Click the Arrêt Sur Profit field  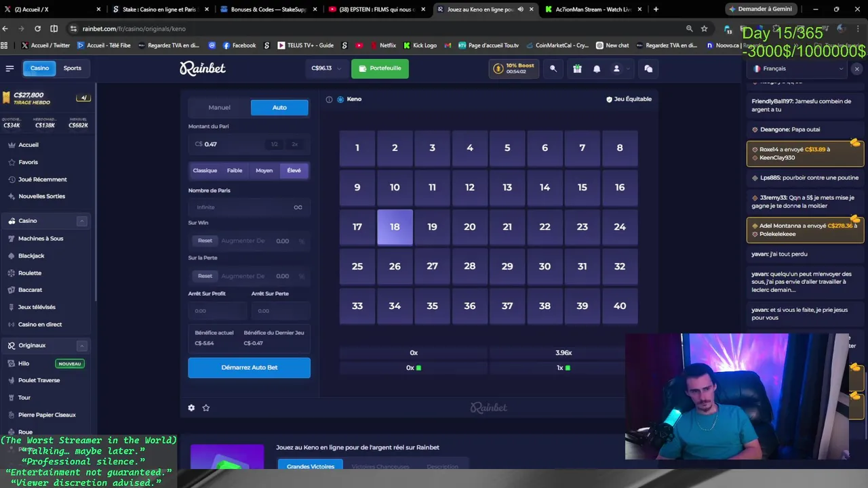[217, 310]
